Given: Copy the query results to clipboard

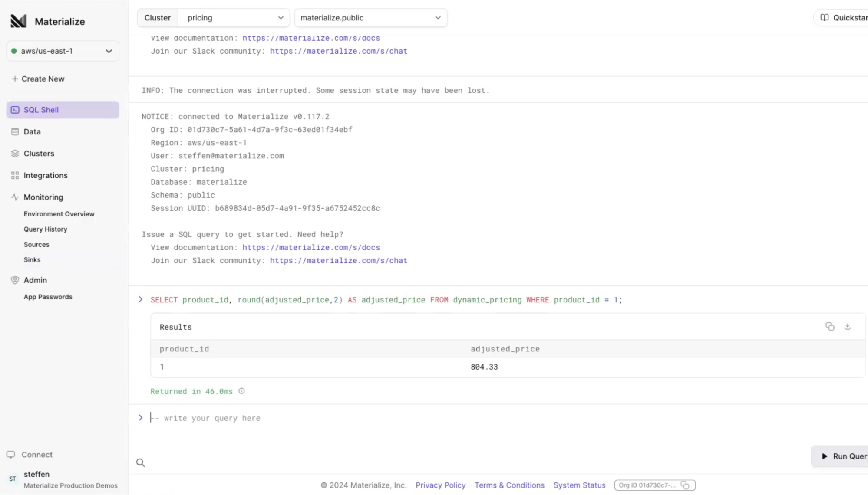Looking at the screenshot, I should (x=830, y=327).
